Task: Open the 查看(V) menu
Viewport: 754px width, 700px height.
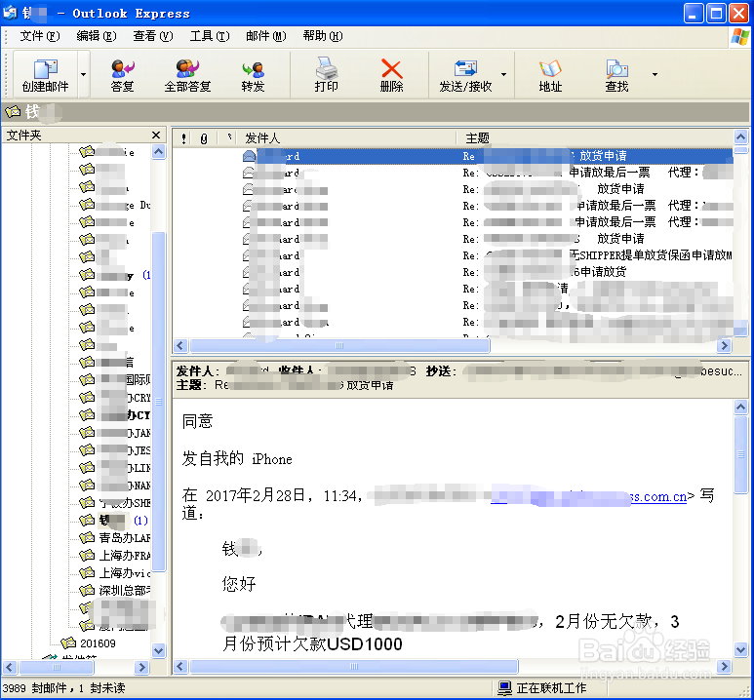Action: [x=153, y=36]
